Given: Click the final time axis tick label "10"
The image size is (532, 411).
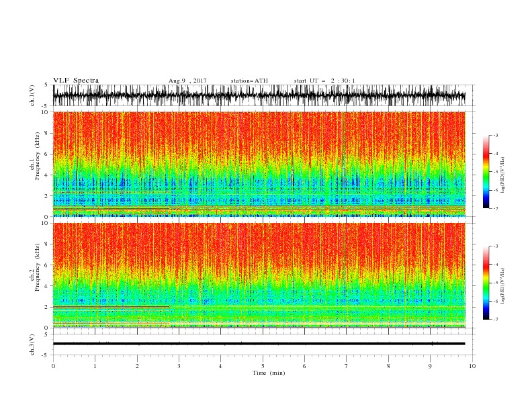Looking at the screenshot, I should (472, 366).
